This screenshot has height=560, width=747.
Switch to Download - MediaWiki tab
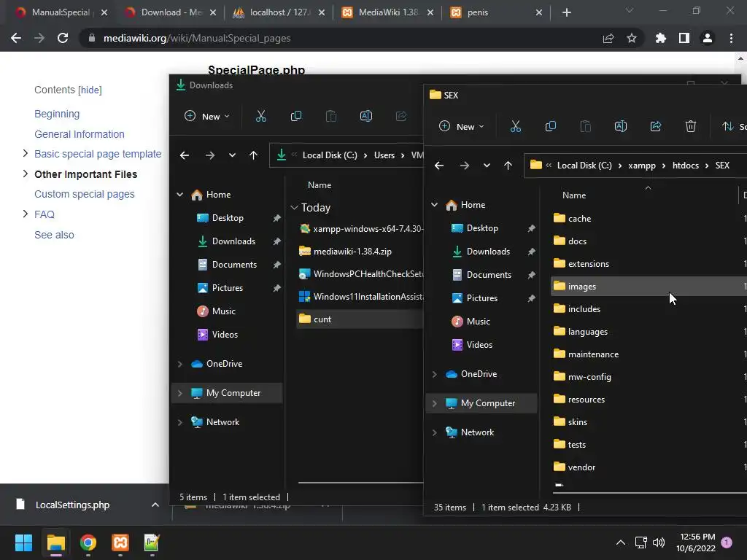click(x=171, y=12)
